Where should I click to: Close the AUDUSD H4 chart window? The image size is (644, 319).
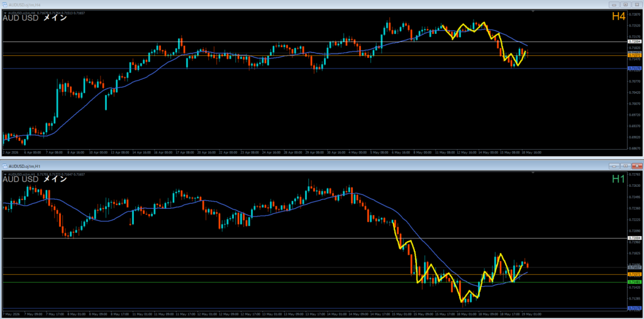[x=636, y=4]
